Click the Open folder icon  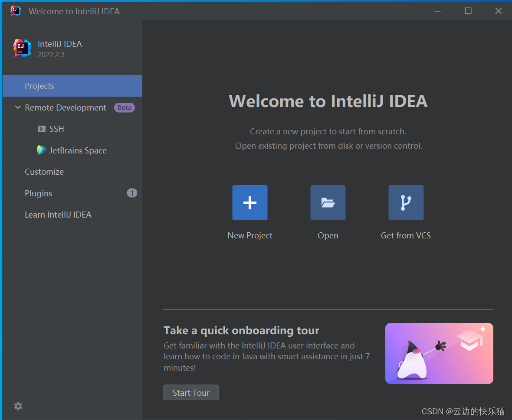328,202
